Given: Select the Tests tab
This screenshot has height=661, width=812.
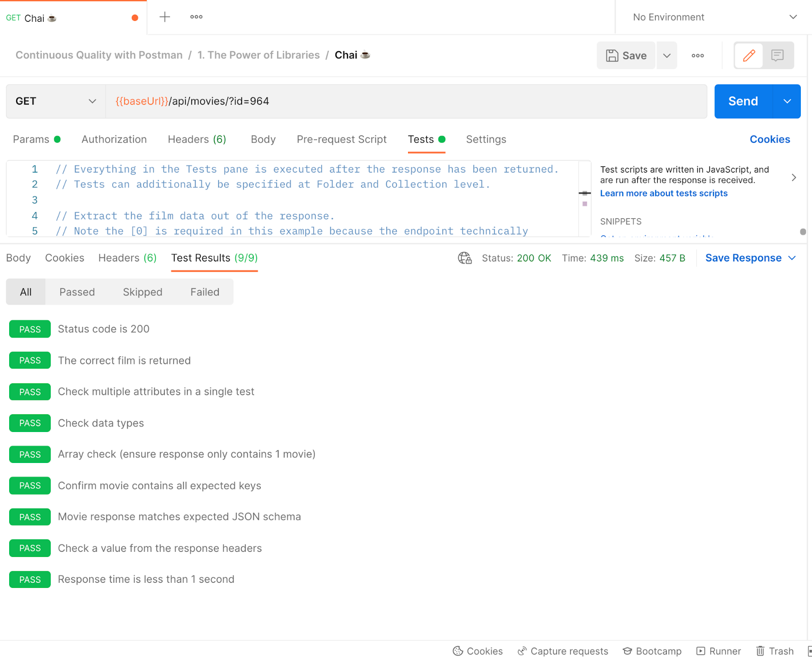Looking at the screenshot, I should [426, 139].
